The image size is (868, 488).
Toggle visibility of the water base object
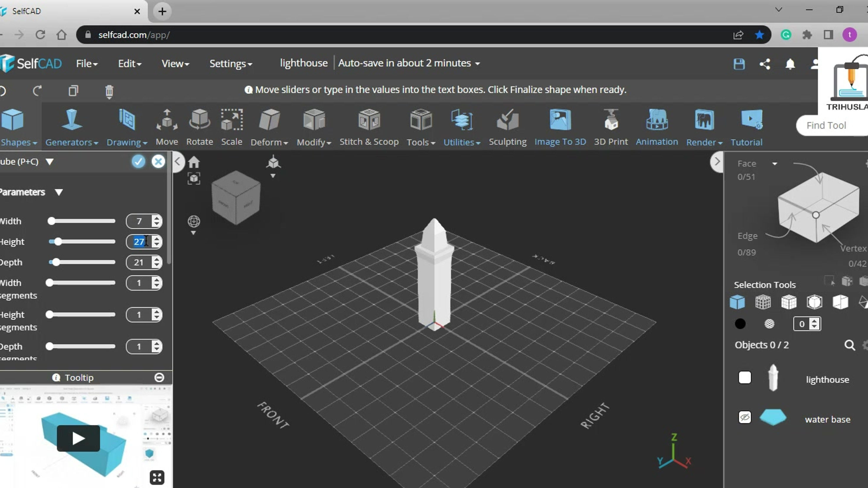[x=745, y=417]
